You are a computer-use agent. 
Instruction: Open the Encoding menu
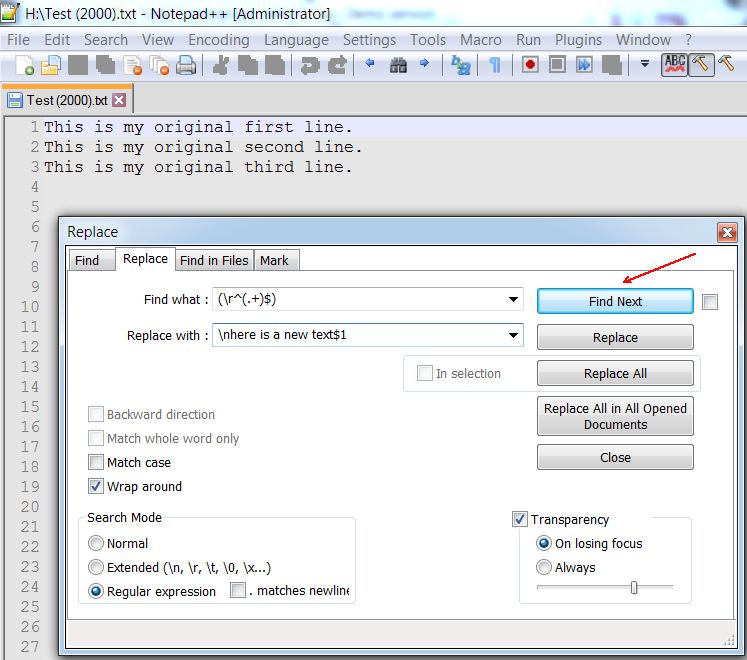(x=219, y=40)
